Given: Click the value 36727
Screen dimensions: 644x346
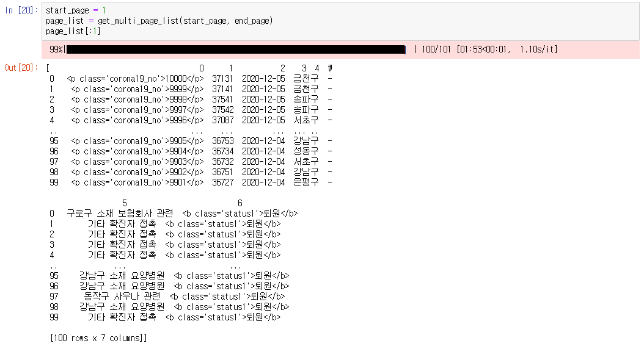Looking at the screenshot, I should pos(222,182).
